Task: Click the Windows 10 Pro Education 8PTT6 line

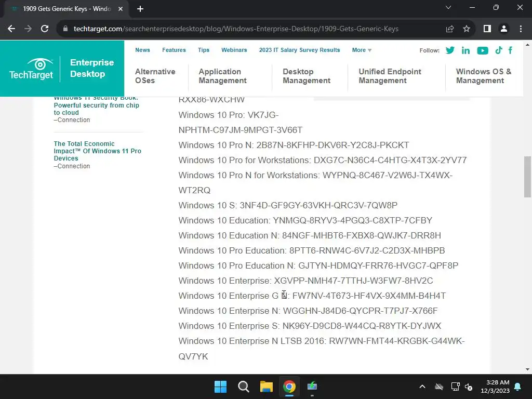Action: (x=312, y=251)
